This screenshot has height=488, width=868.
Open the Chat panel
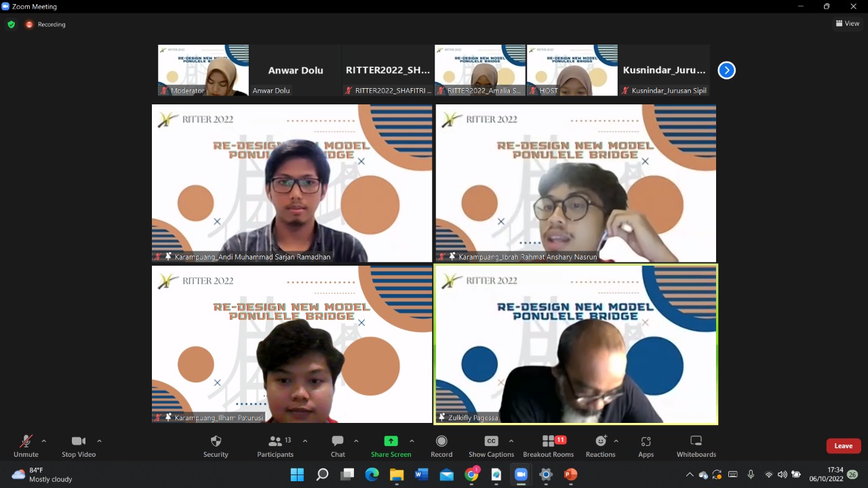point(338,445)
